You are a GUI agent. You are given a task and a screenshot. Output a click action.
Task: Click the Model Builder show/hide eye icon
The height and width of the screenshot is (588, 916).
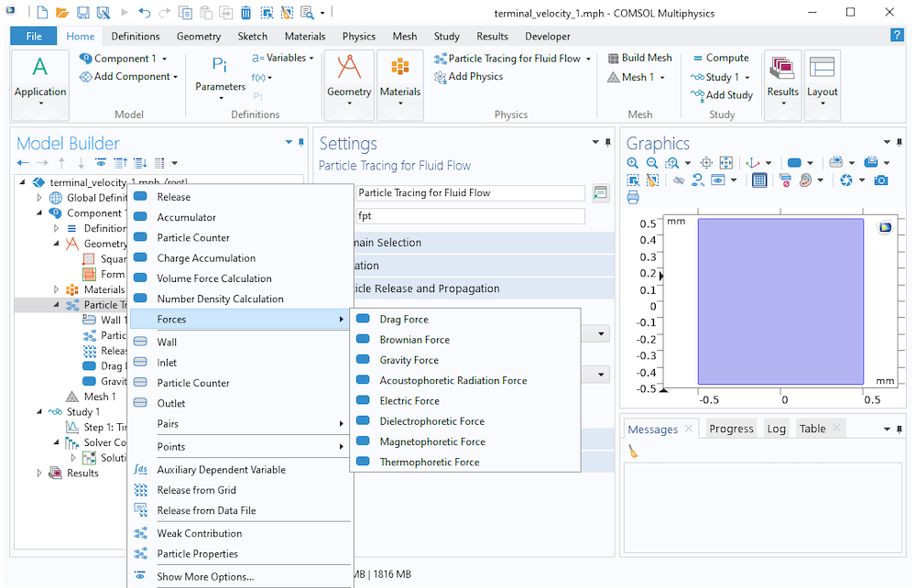[x=101, y=163]
